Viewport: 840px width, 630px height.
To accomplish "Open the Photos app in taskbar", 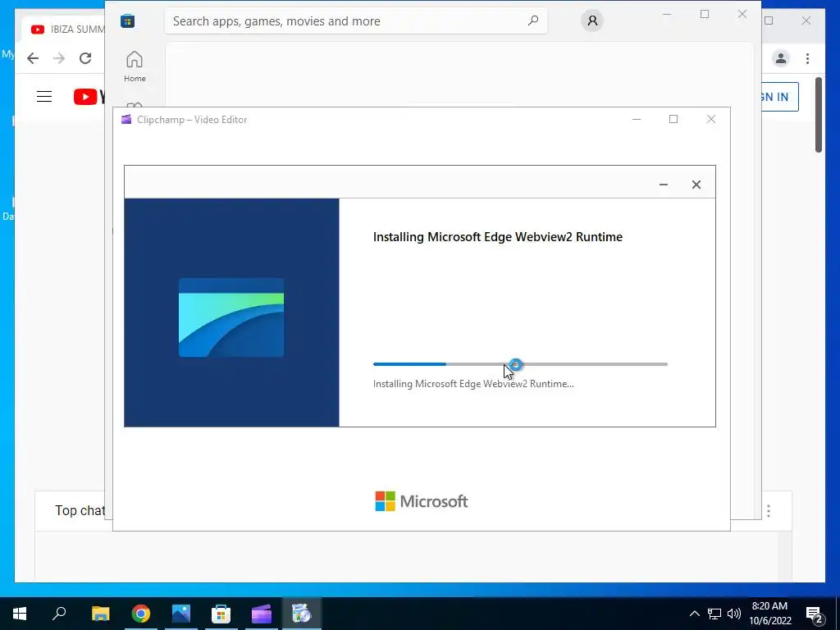I will click(x=181, y=614).
